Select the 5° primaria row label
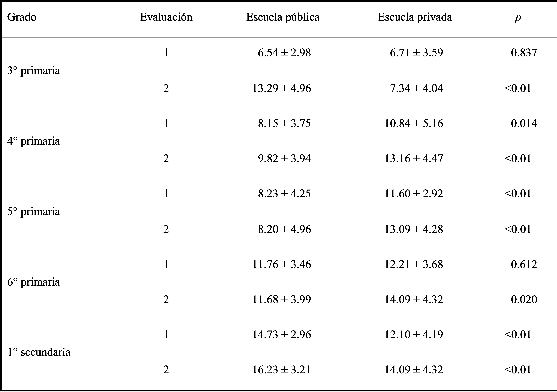The width and height of the screenshot is (557, 392). [33, 212]
